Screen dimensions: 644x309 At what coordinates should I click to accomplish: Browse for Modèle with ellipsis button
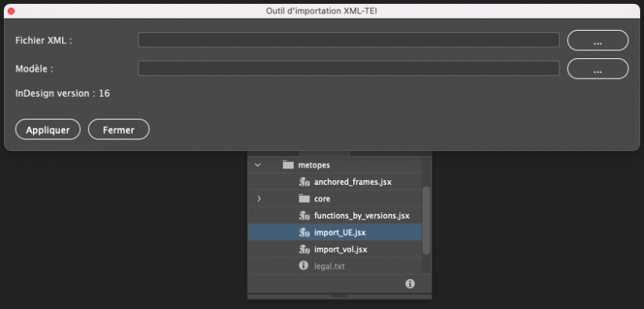598,68
